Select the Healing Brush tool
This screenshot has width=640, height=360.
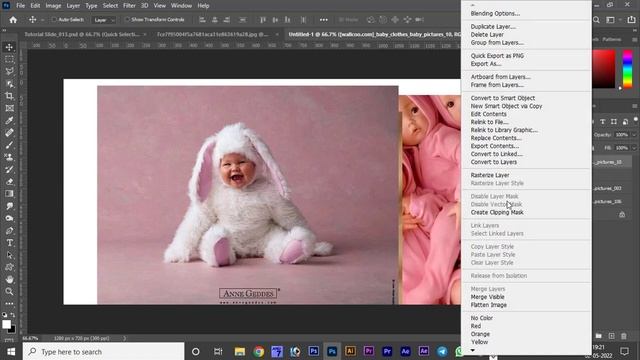click(x=9, y=133)
